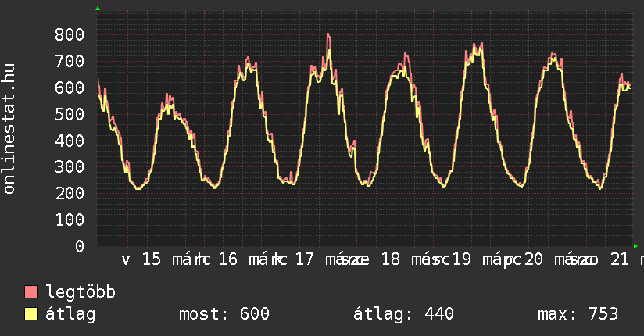This screenshot has height=336, width=644.
Task: Click the 'max: 753' statistic
Action: (578, 314)
